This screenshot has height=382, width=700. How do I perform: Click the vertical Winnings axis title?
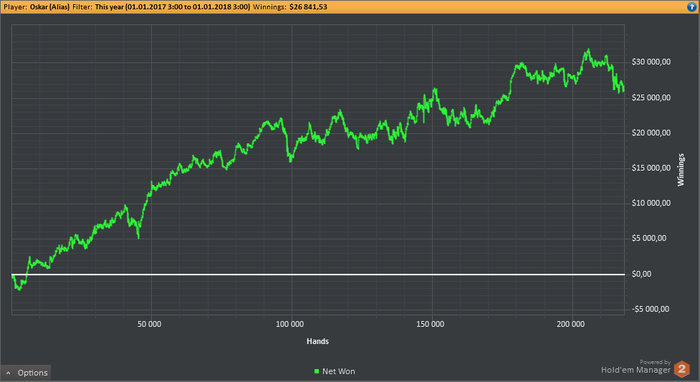[681, 170]
